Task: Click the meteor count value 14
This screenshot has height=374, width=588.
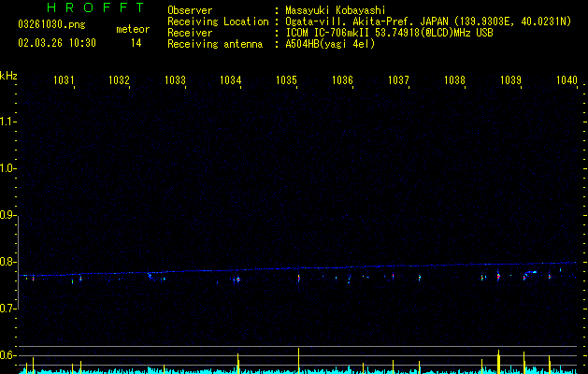Action: tap(136, 43)
